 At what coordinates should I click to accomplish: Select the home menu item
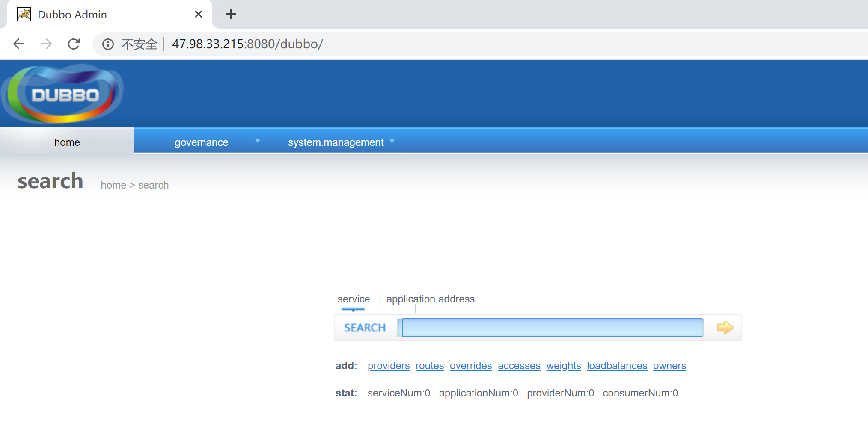coord(67,142)
